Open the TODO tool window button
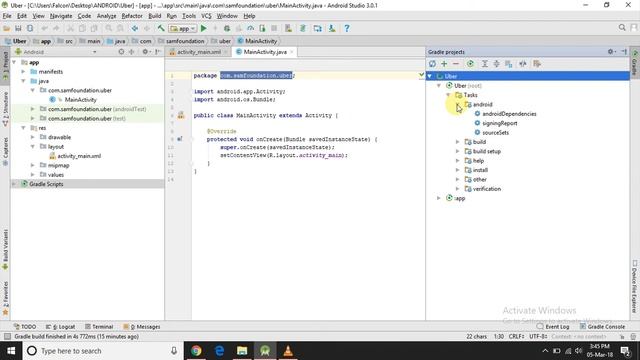The image size is (640, 360). tap(25, 327)
